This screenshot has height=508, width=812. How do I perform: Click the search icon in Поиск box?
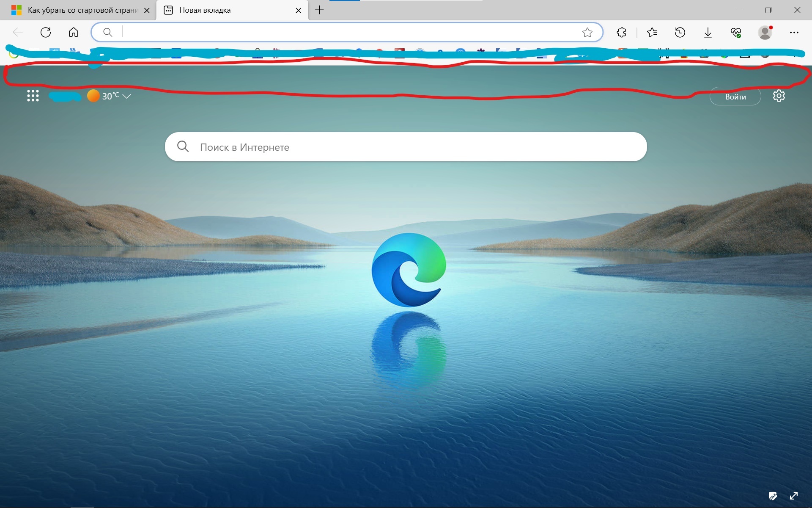point(183,146)
